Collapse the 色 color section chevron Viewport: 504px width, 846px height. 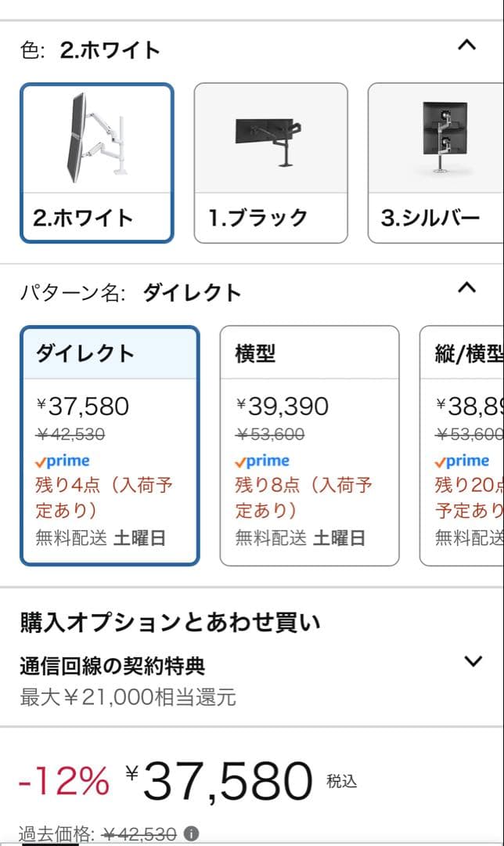click(x=466, y=45)
